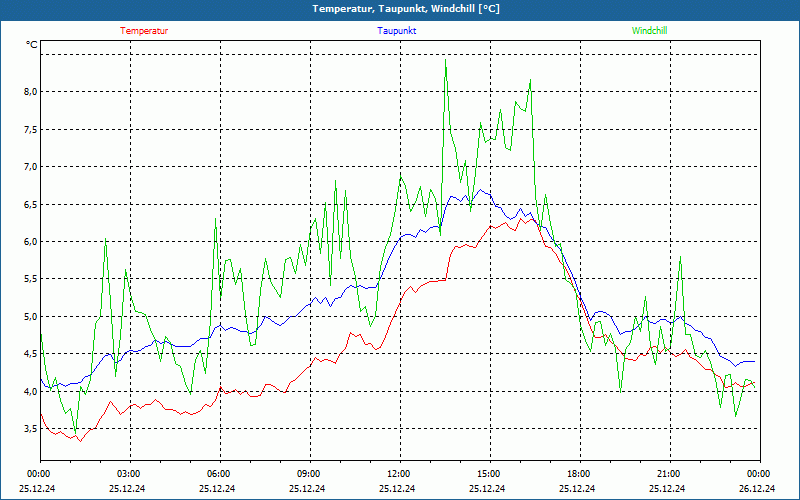Click the 6,0 y-axis tick label
The width and height of the screenshot is (800, 500).
click(x=31, y=241)
